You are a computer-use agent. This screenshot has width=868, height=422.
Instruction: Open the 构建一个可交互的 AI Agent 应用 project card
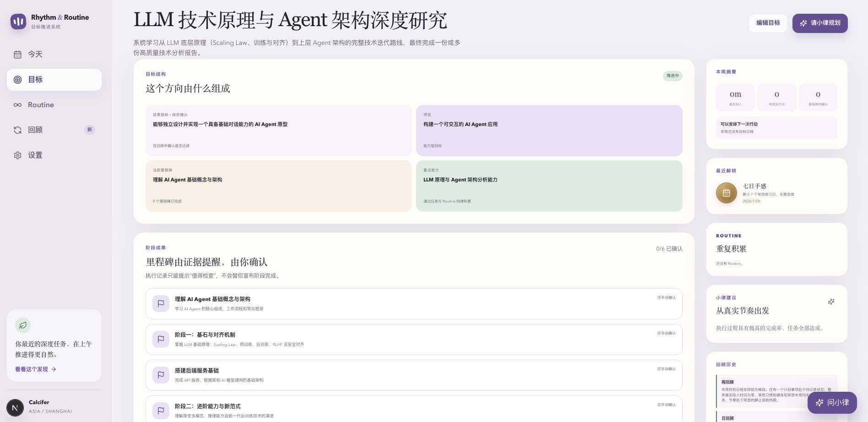point(549,131)
